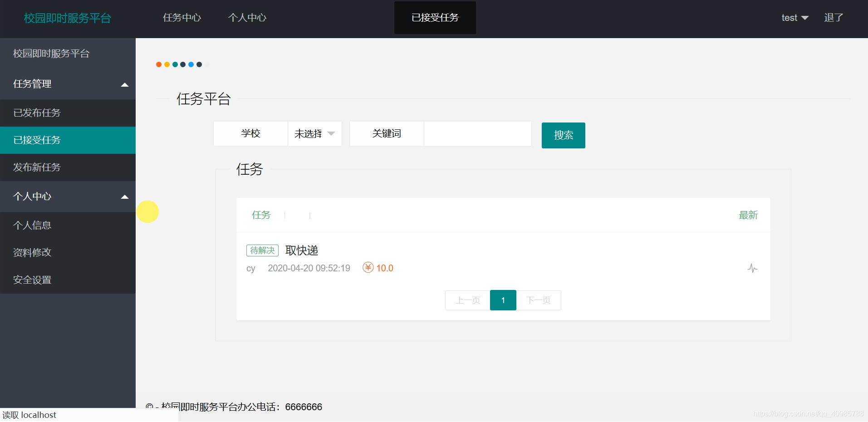Click the pulse activity icon in 取快递 row

(x=752, y=268)
